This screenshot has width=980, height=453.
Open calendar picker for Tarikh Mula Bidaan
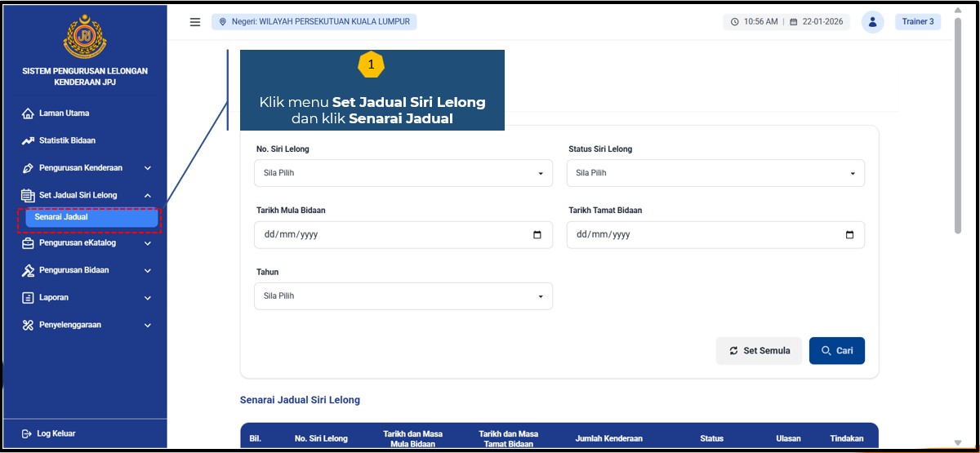pos(537,235)
